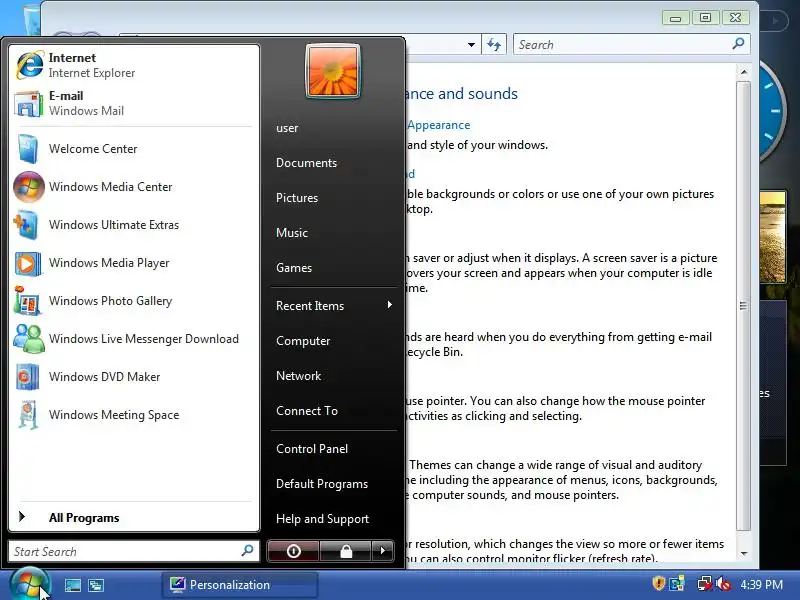Click the refresh button in Personalization window
Image resolution: width=800 pixels, height=600 pixels.
[x=494, y=45]
